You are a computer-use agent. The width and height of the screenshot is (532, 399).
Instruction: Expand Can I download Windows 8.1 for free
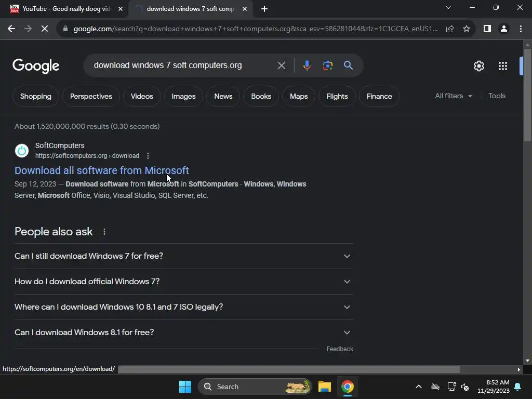tap(183, 332)
